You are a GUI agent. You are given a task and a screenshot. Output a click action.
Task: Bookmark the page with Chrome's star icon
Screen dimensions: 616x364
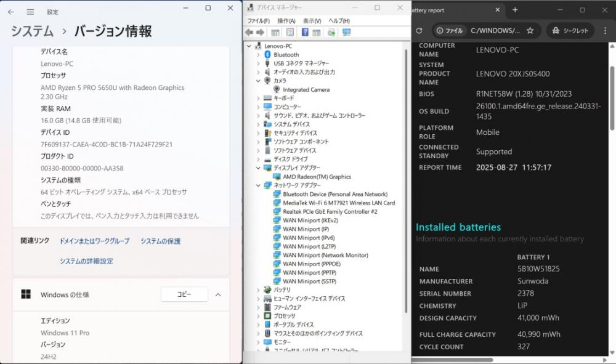pyautogui.click(x=530, y=31)
